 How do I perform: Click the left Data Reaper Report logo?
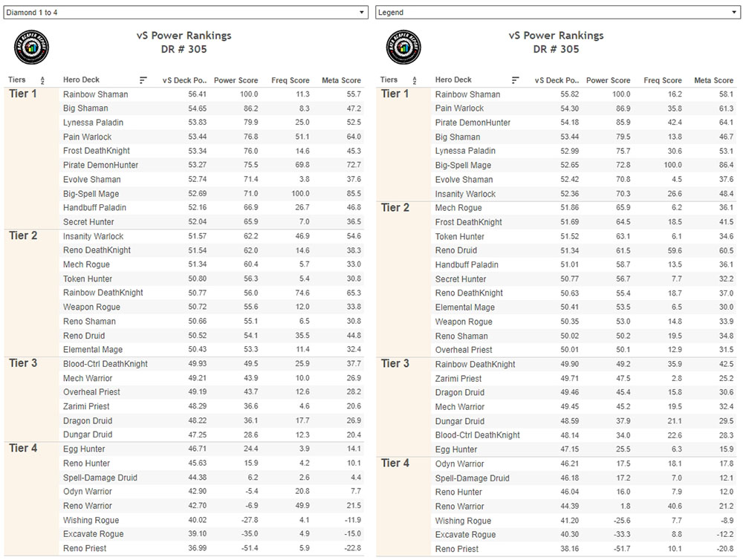(31, 47)
